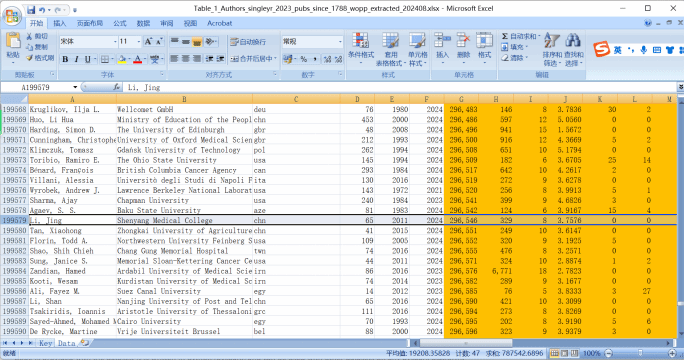Toggle bottom vertical alignment
Screen dimensions: 684x360
click(x=197, y=41)
